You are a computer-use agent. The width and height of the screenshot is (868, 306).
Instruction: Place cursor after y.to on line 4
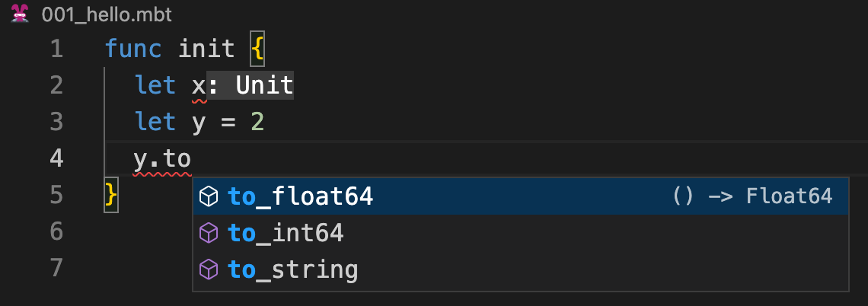click(x=191, y=159)
